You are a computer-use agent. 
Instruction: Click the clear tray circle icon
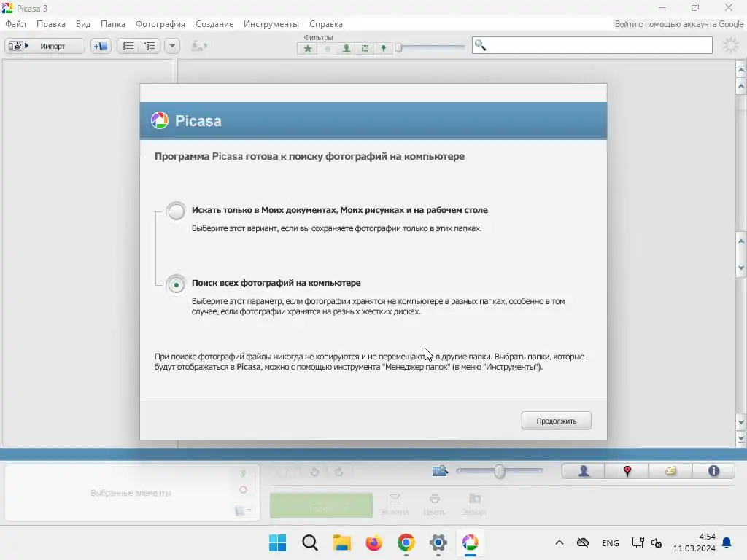pyautogui.click(x=243, y=489)
